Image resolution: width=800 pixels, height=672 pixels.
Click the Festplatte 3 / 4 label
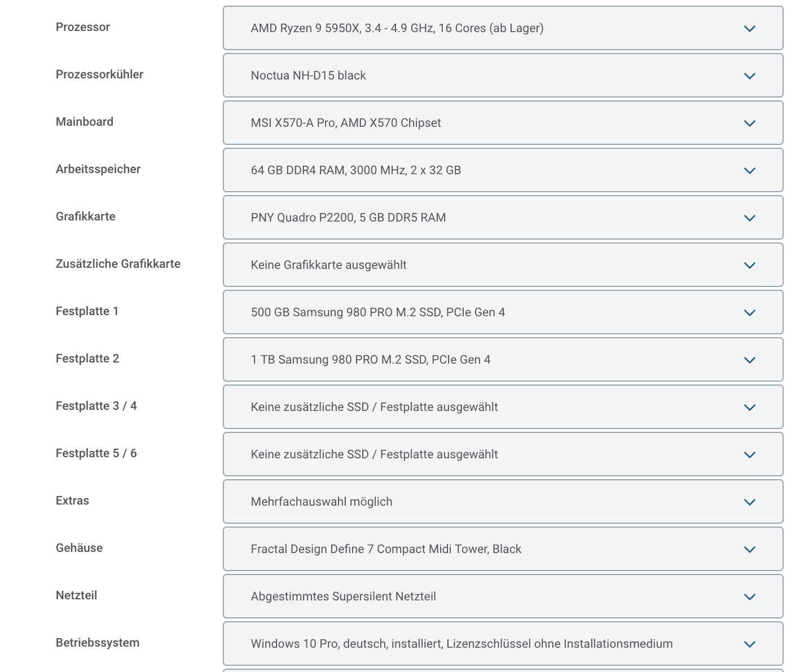coord(96,406)
